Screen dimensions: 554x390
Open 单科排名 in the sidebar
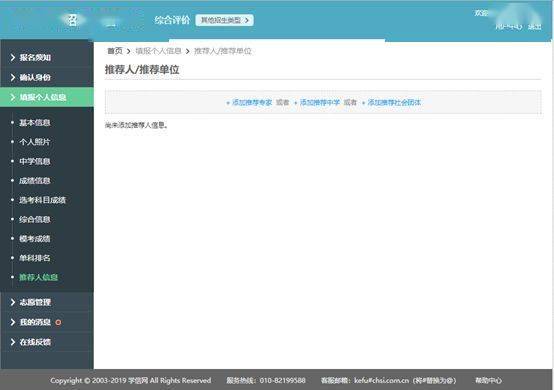click(x=35, y=258)
